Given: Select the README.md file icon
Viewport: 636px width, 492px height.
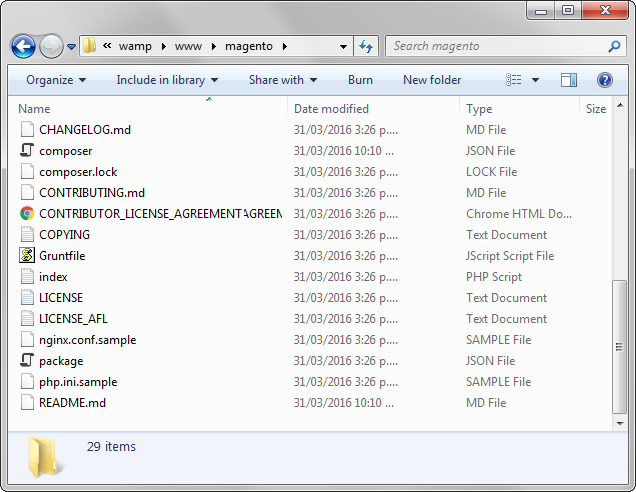Looking at the screenshot, I should tap(27, 403).
